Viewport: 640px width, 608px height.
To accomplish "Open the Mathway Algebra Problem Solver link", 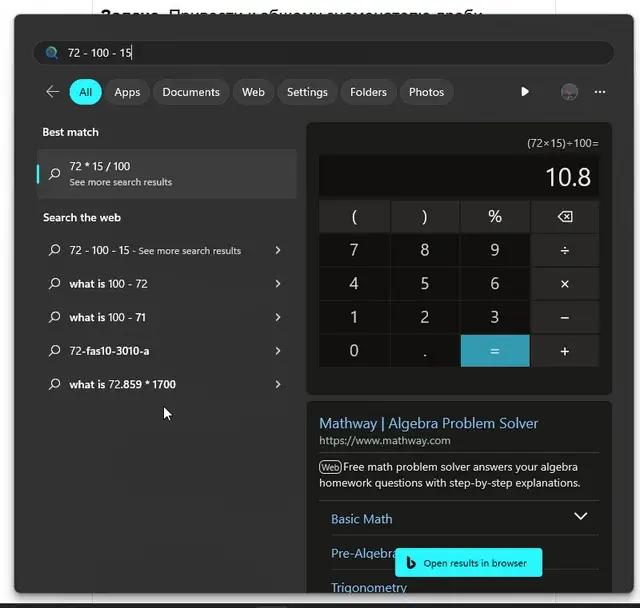I will 428,423.
